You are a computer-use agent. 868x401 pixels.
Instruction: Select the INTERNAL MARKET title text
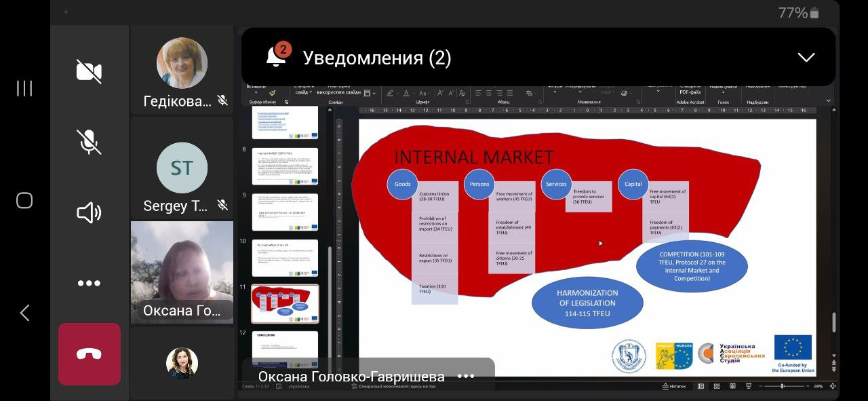pyautogui.click(x=474, y=157)
